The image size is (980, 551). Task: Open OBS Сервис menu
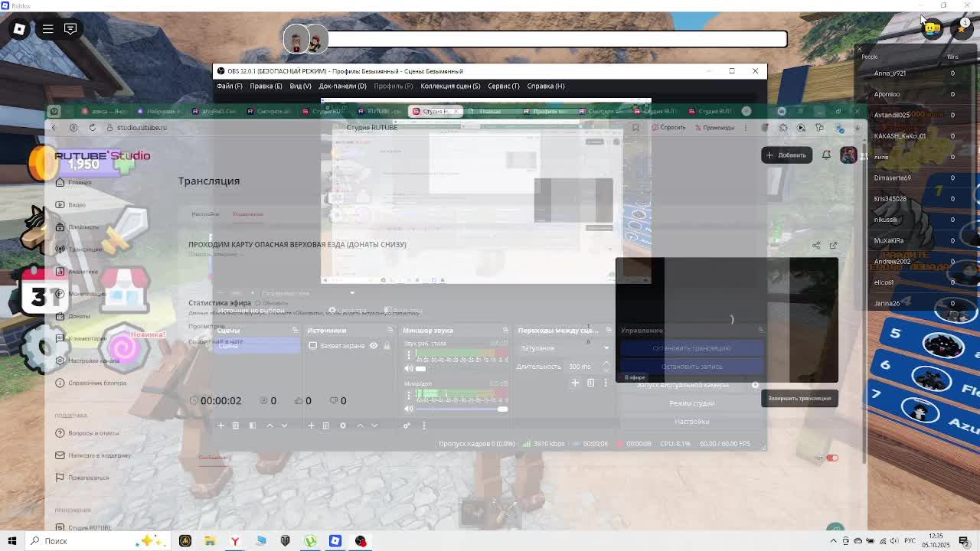[x=503, y=86]
